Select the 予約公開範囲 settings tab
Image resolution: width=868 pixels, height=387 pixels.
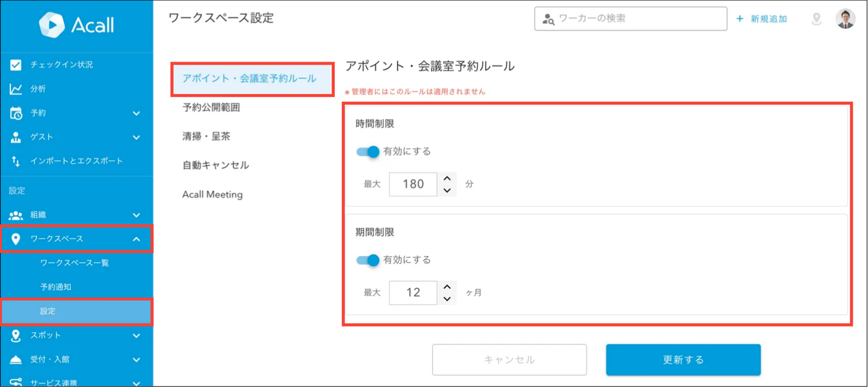click(x=211, y=107)
